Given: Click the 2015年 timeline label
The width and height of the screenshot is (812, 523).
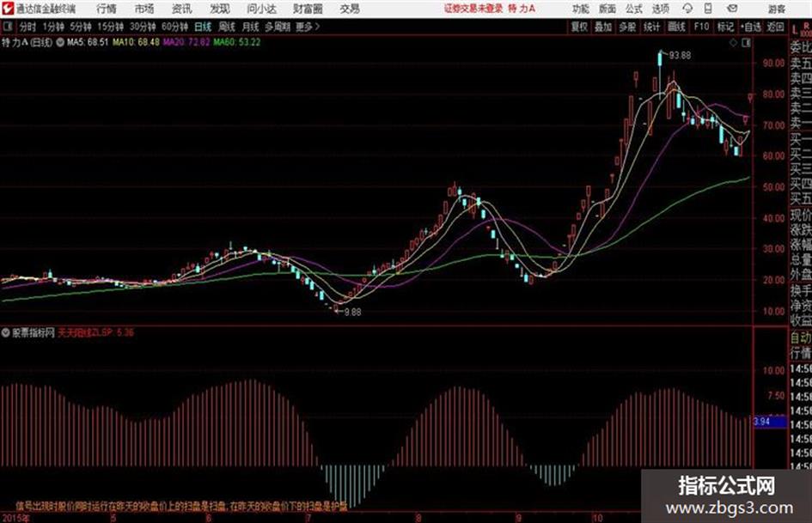Looking at the screenshot, I should pyautogui.click(x=16, y=518).
